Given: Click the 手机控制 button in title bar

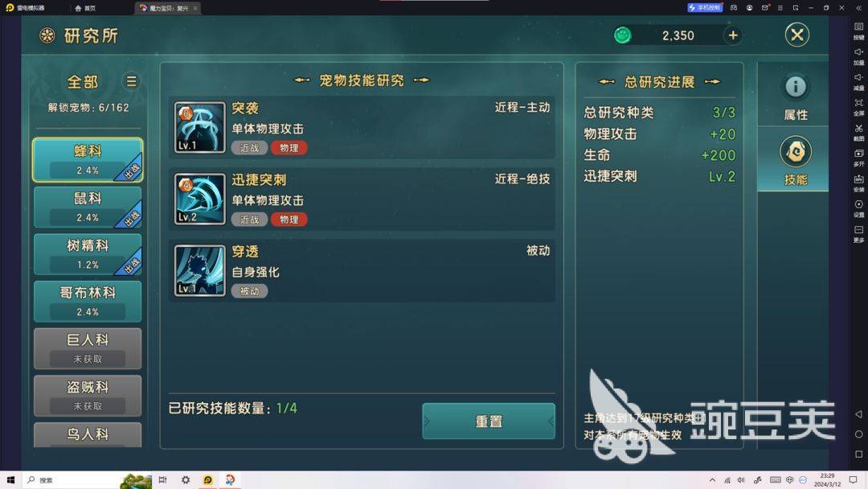Looking at the screenshot, I should point(705,8).
